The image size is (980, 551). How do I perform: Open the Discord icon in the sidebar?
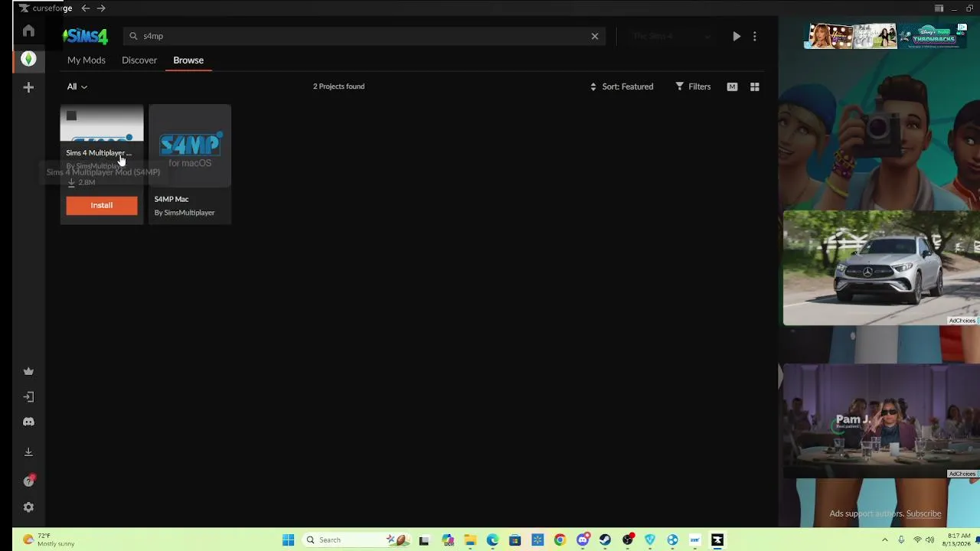pyautogui.click(x=28, y=422)
